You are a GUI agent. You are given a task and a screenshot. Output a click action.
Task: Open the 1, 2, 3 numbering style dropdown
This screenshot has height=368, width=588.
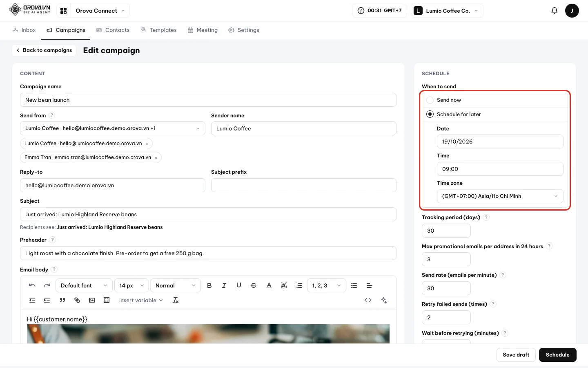pos(327,285)
